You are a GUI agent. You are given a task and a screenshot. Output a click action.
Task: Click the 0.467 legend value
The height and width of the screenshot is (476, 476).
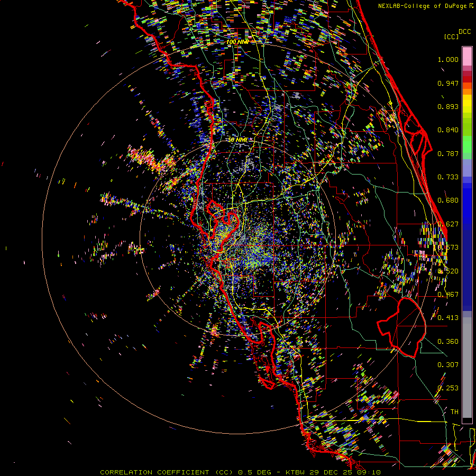[x=448, y=295]
